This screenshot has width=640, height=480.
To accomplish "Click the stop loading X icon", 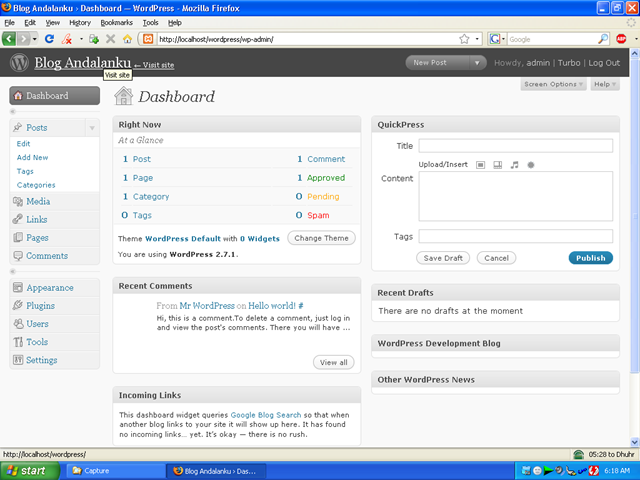I will tap(110, 39).
